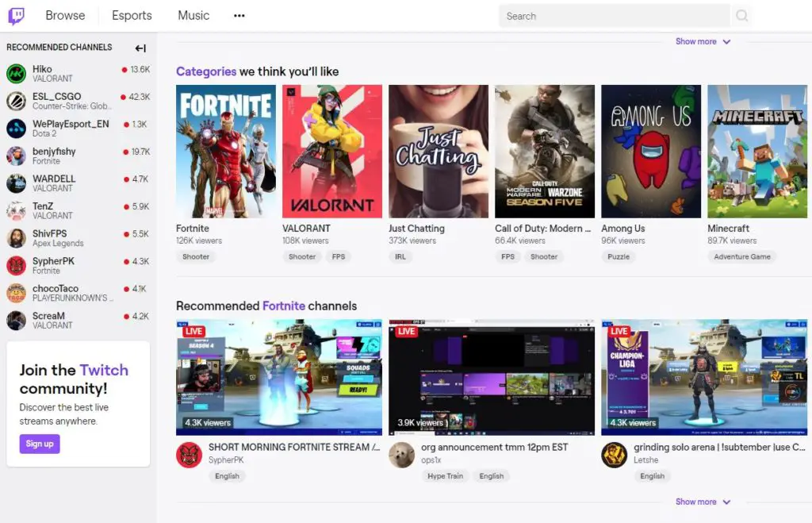The image size is (812, 523).
Task: Click Letshe streamer avatar
Action: click(x=615, y=455)
